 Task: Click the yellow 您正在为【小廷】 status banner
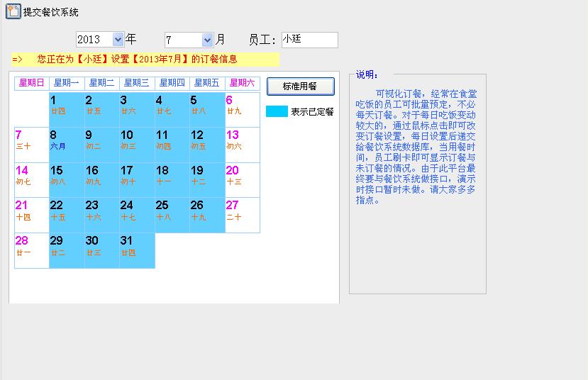[145, 60]
